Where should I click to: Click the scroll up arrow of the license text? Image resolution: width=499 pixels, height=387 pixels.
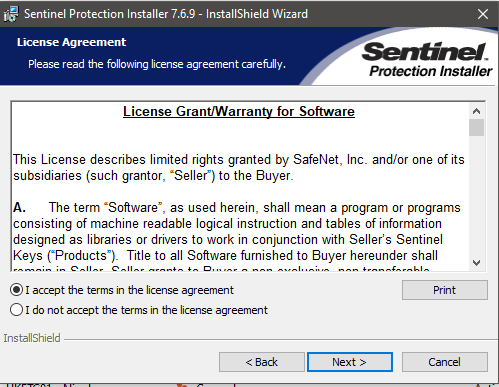(477, 111)
